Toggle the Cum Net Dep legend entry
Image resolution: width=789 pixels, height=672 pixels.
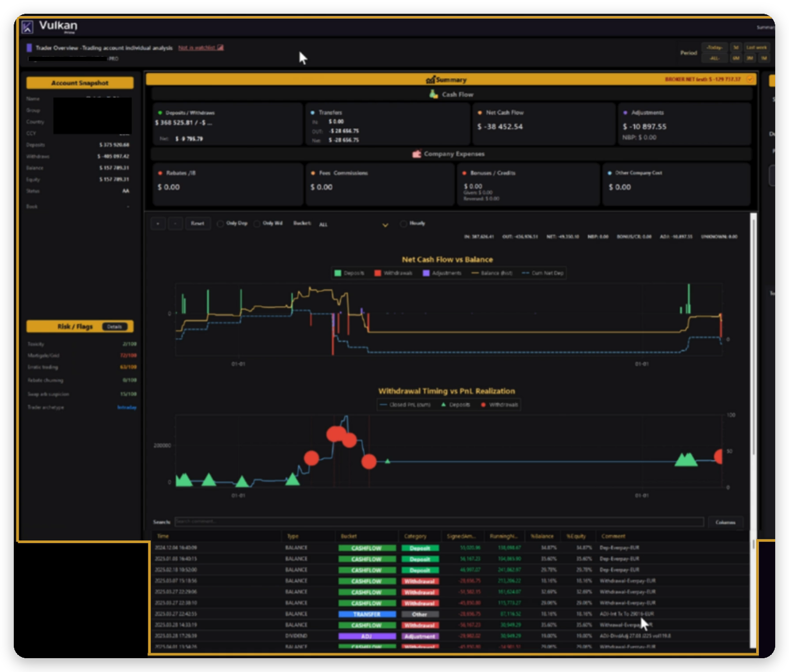click(543, 273)
